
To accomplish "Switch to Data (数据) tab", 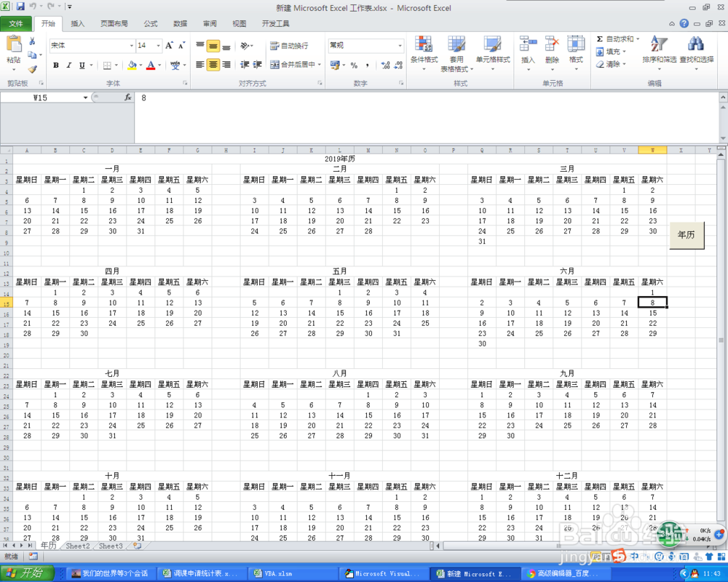I will [180, 23].
